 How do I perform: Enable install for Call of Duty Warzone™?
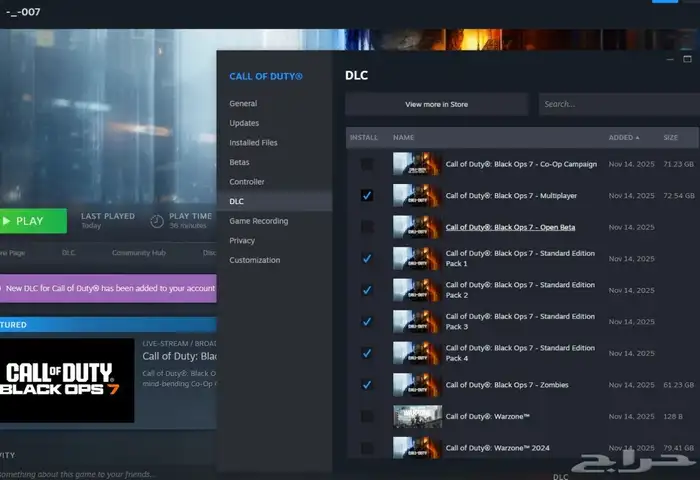(x=367, y=416)
